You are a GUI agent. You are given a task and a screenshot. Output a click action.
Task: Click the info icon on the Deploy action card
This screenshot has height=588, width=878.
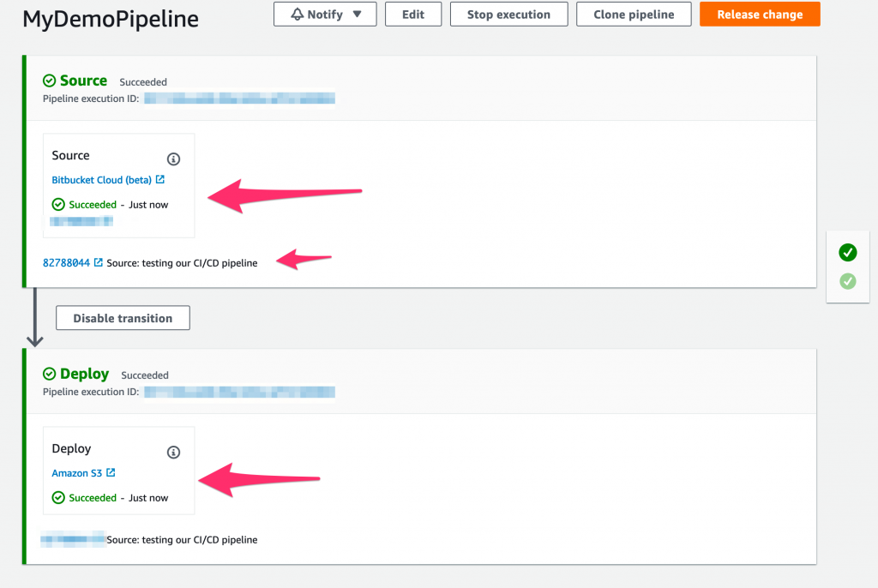coord(172,452)
